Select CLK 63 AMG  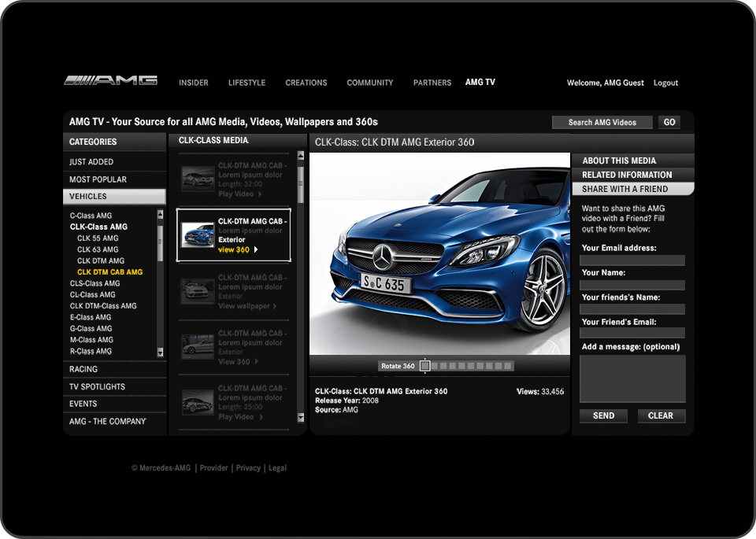[x=98, y=249]
